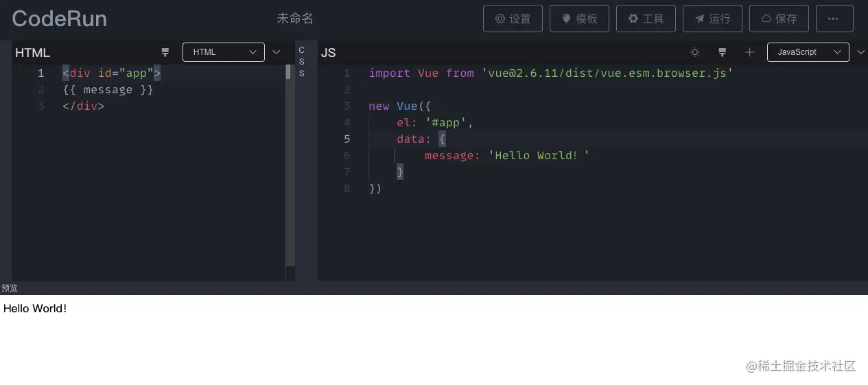Click the el: '#app' line
This screenshot has width=868, height=385.
435,122
